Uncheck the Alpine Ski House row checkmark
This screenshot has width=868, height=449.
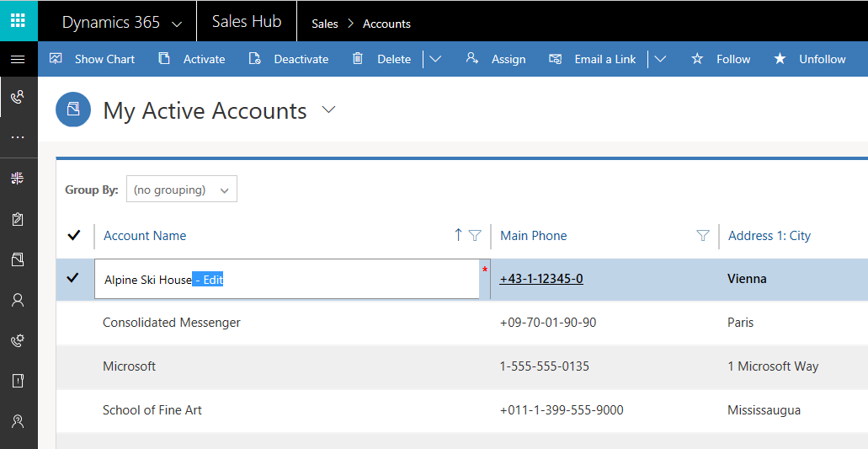pos(72,278)
